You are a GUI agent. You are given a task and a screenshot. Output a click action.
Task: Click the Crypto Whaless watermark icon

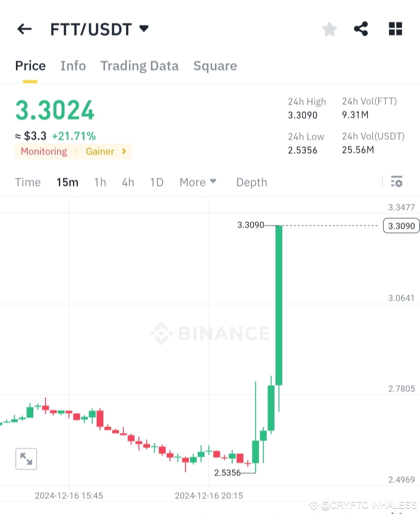point(313,505)
